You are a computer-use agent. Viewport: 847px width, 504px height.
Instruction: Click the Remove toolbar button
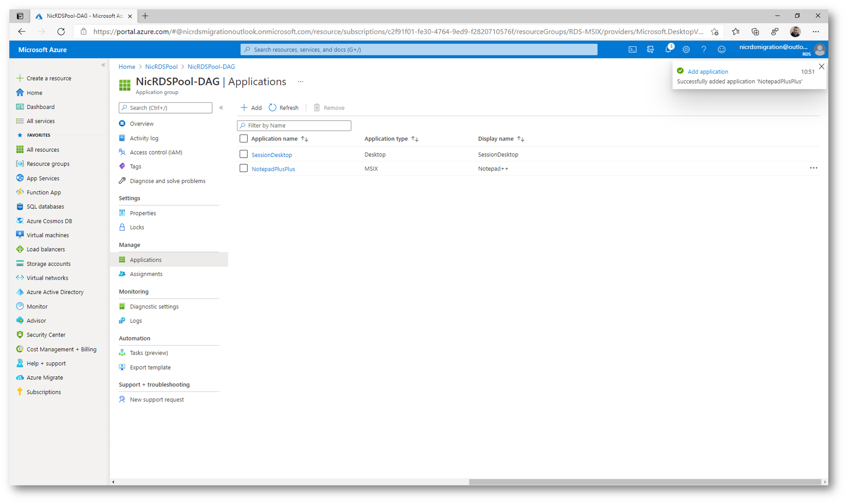pyautogui.click(x=329, y=108)
